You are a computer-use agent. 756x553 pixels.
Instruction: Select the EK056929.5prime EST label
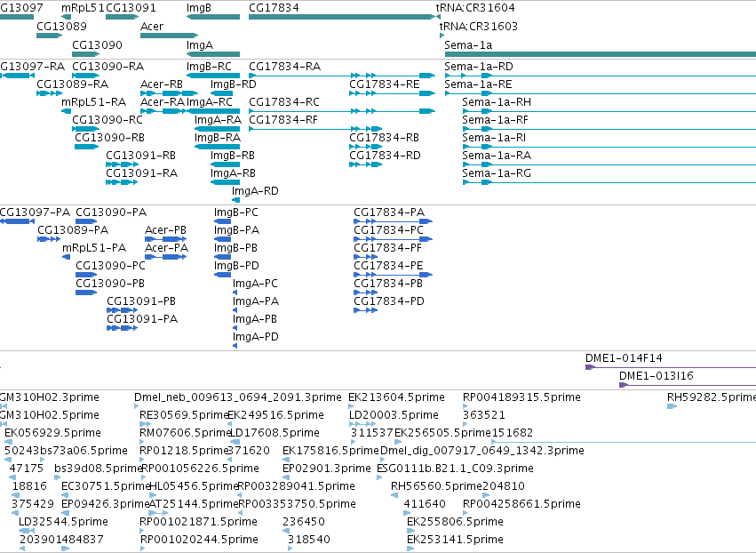[53, 433]
